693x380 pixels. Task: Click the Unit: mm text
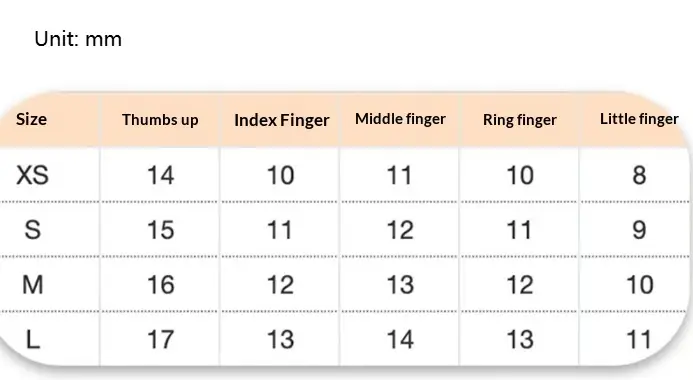(78, 39)
